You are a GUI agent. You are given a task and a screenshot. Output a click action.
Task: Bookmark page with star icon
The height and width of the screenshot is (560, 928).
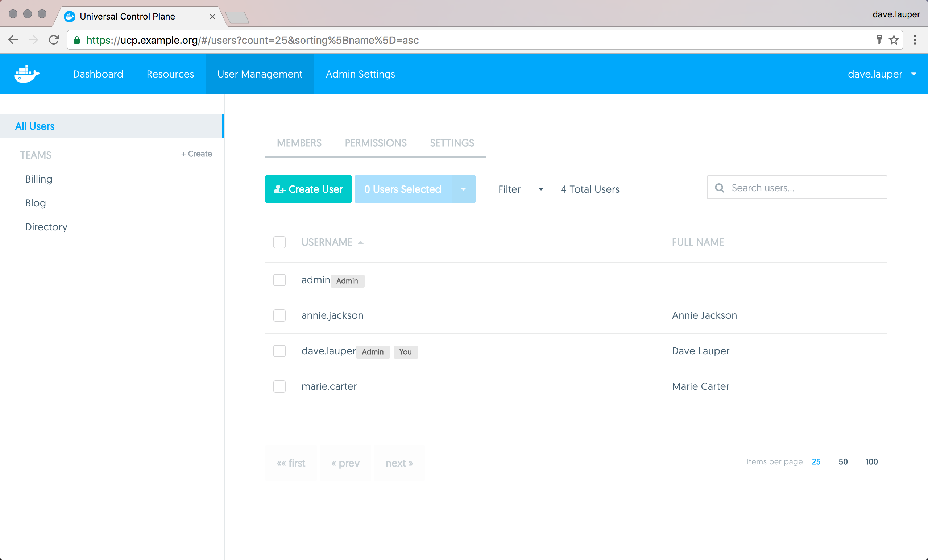(x=894, y=40)
